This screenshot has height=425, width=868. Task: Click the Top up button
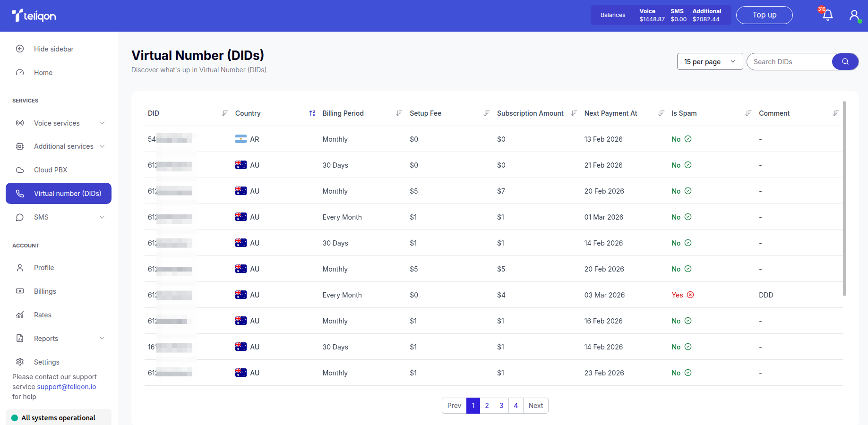(x=764, y=15)
